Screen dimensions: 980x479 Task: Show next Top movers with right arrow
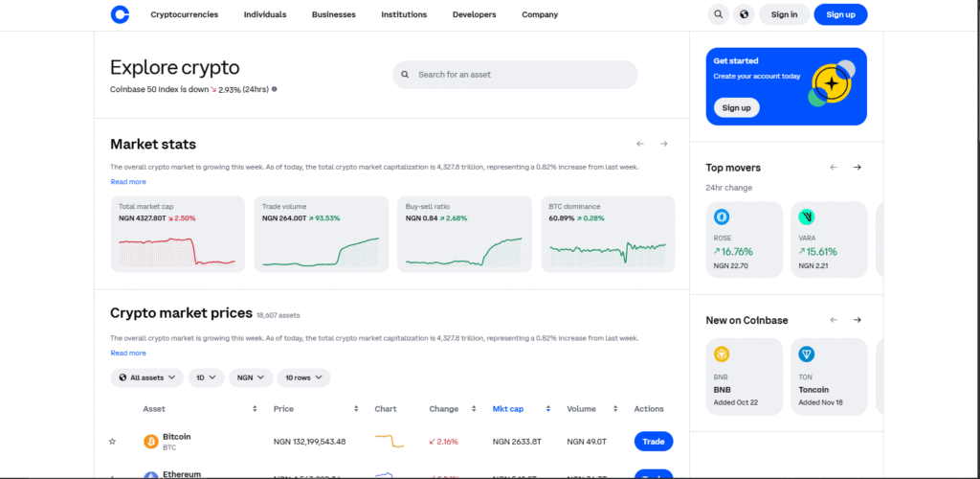(x=857, y=168)
